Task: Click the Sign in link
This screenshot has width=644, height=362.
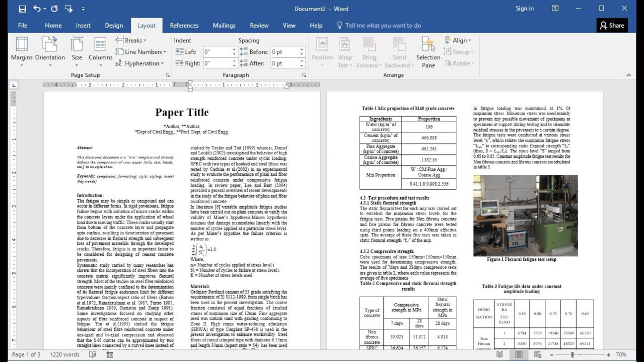Action: [x=525, y=9]
